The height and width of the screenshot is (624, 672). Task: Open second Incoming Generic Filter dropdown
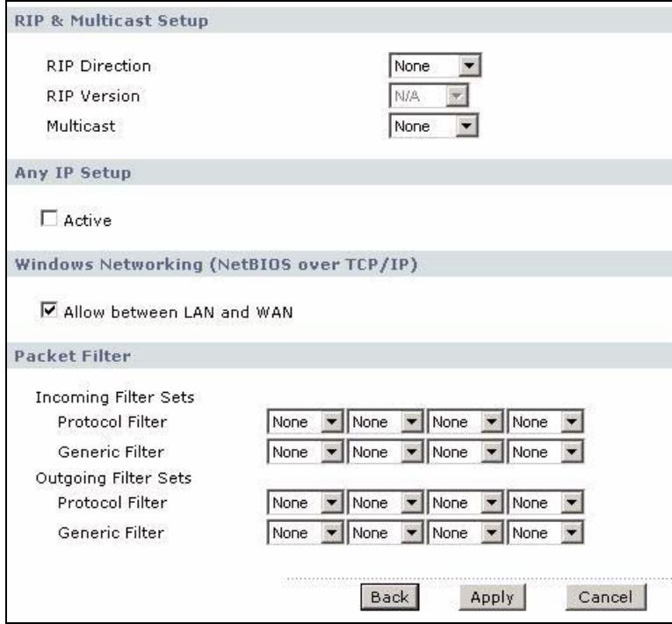coord(385,452)
